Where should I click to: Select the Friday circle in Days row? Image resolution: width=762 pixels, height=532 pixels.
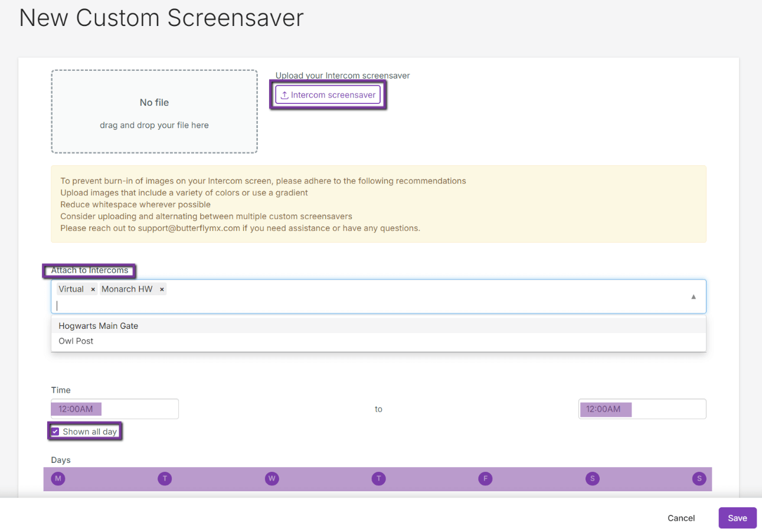[485, 479]
